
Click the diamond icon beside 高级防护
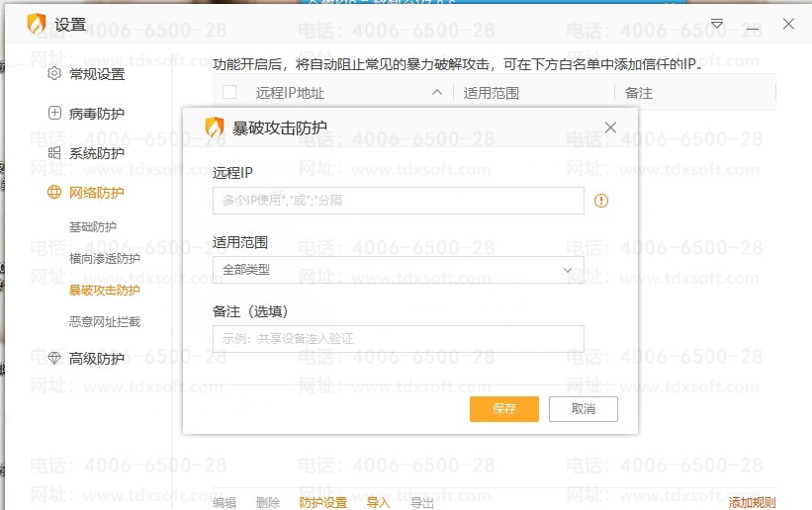coord(54,358)
